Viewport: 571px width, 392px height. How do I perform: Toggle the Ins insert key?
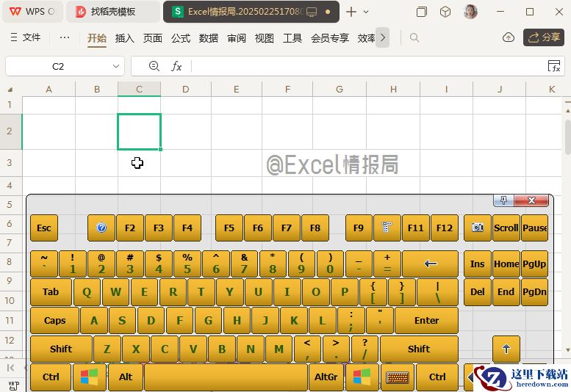coord(478,264)
